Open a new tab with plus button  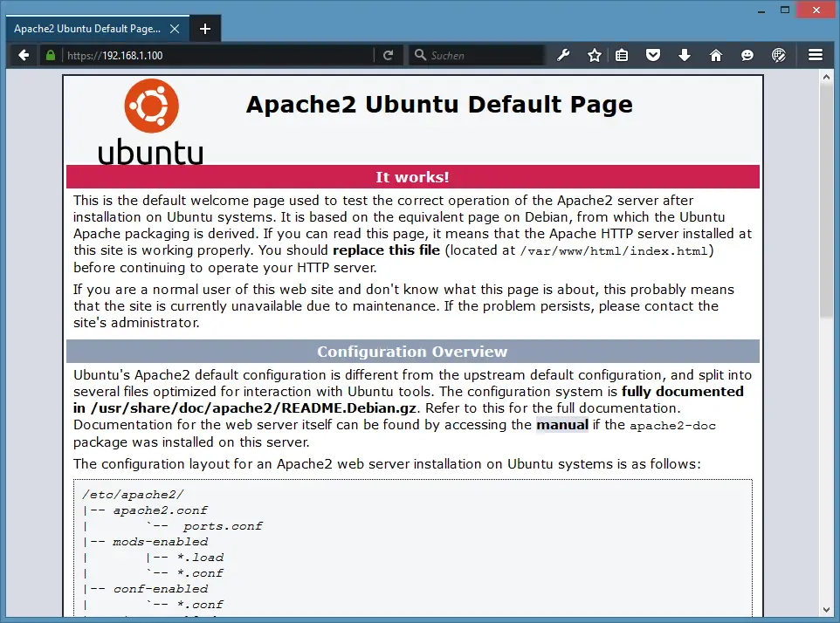tap(204, 29)
